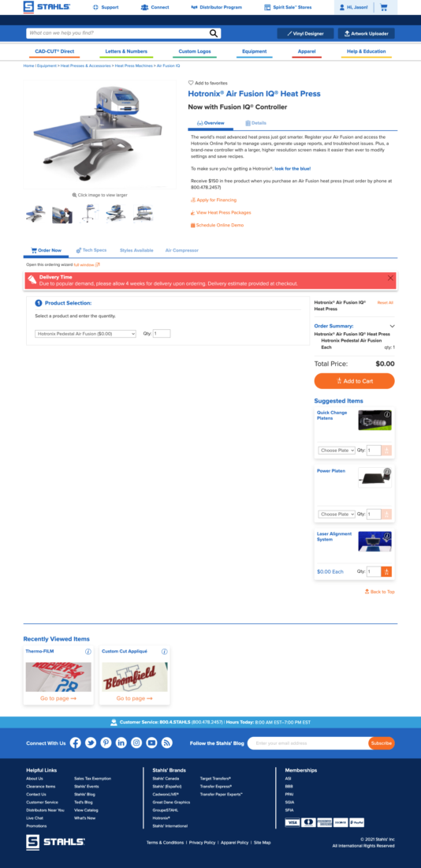This screenshot has height=868, width=421.
Task: Open the shopping cart icon in header
Action: [x=383, y=7]
